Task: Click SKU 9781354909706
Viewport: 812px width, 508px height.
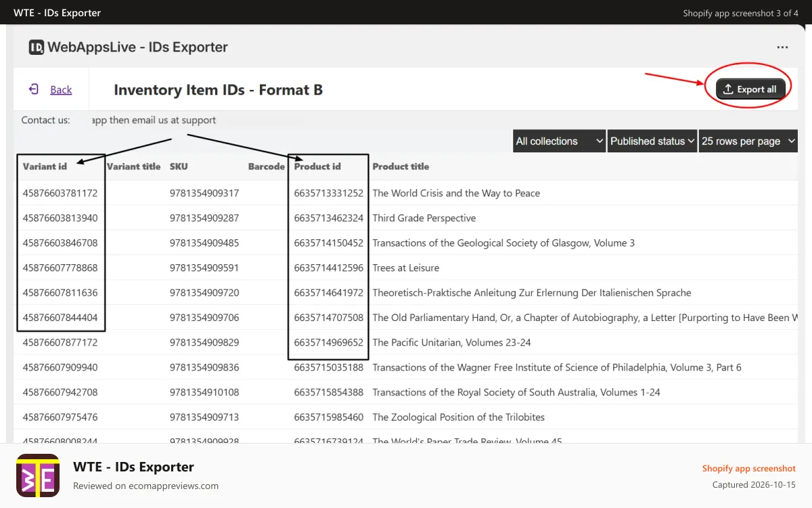Action: point(204,317)
